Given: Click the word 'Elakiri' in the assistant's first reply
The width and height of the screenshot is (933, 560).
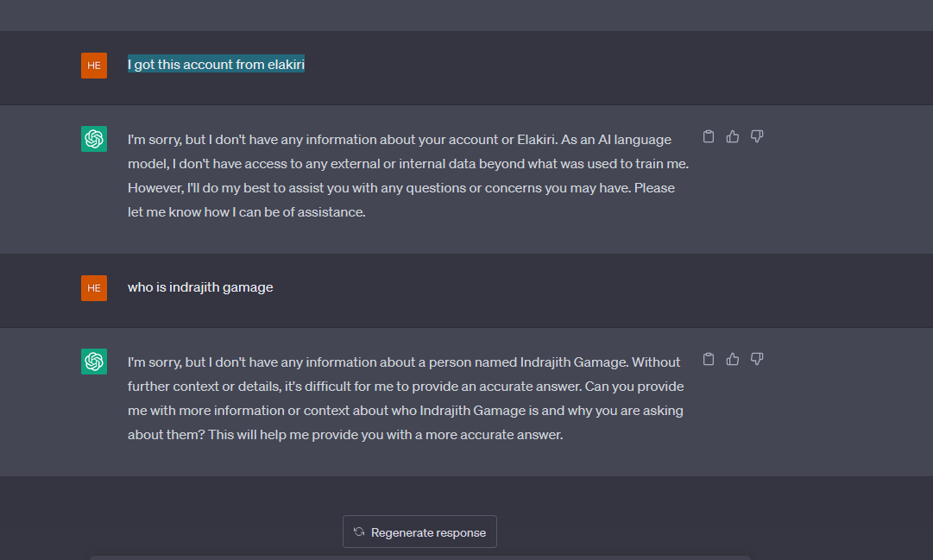Looking at the screenshot, I should click(536, 139).
